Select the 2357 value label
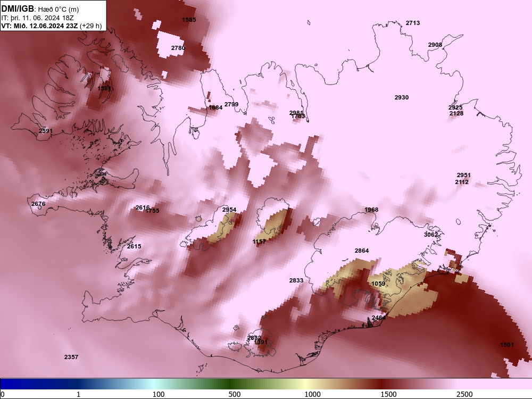This screenshot has width=532, height=399. click(71, 357)
